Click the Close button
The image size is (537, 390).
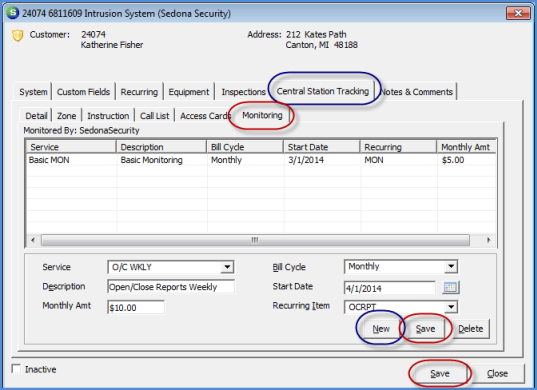coord(497,373)
